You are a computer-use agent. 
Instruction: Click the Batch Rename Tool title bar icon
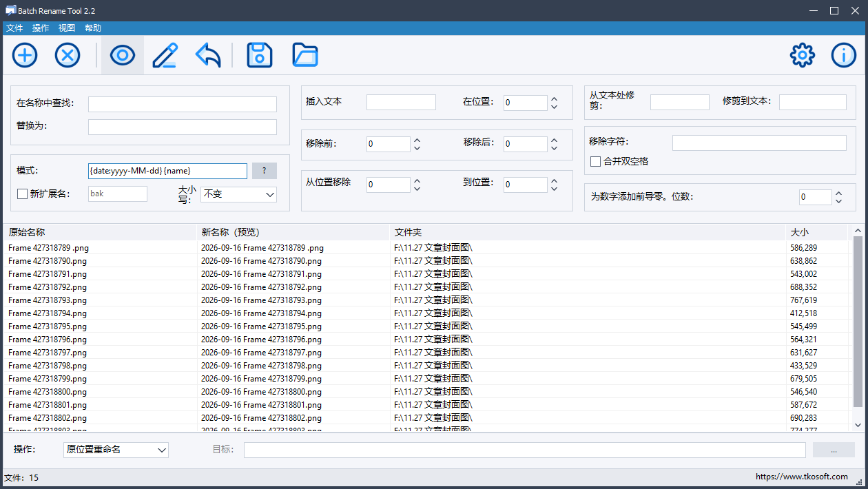pos(10,10)
